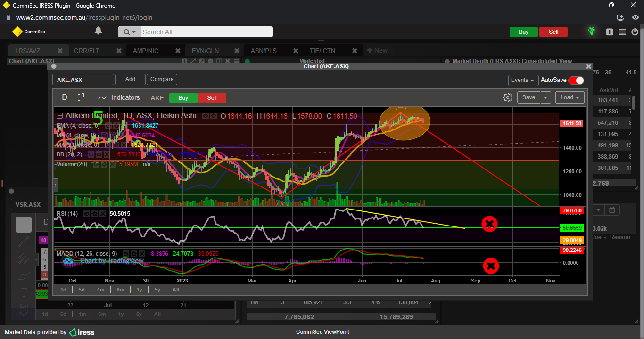Open the hamburger menu in header
This screenshot has width=644, height=339.
pyautogui.click(x=622, y=32)
